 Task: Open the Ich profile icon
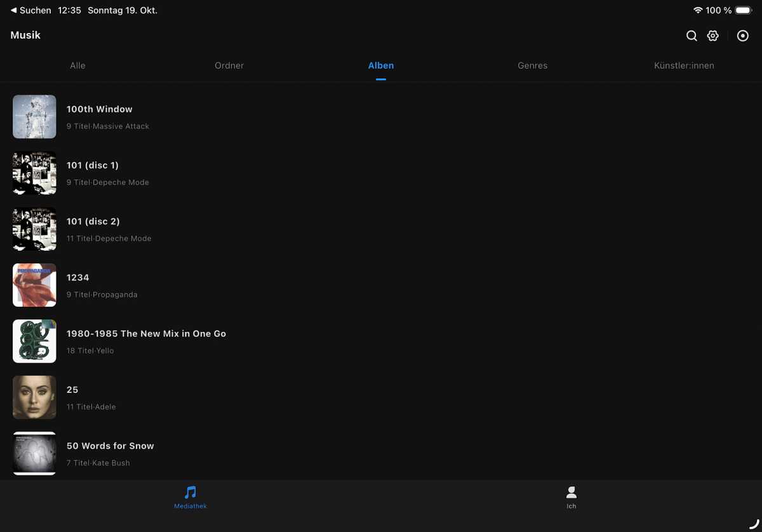(x=571, y=493)
